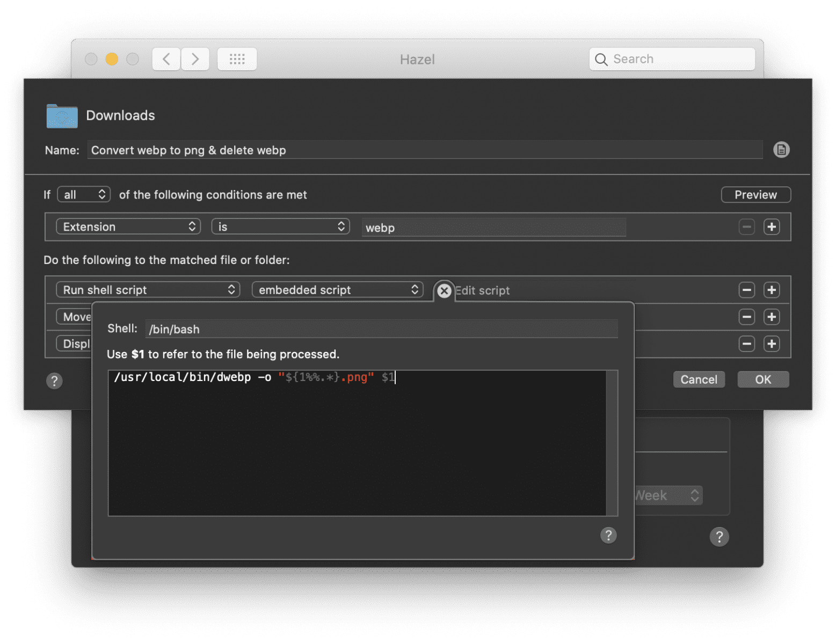Click the Downloads folder icon
This screenshot has width=836, height=644.
coord(62,115)
